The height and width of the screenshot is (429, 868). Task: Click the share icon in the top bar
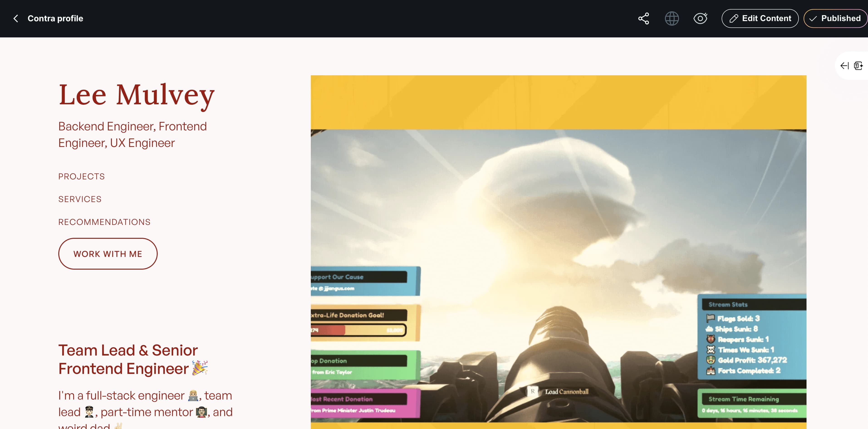tap(644, 19)
